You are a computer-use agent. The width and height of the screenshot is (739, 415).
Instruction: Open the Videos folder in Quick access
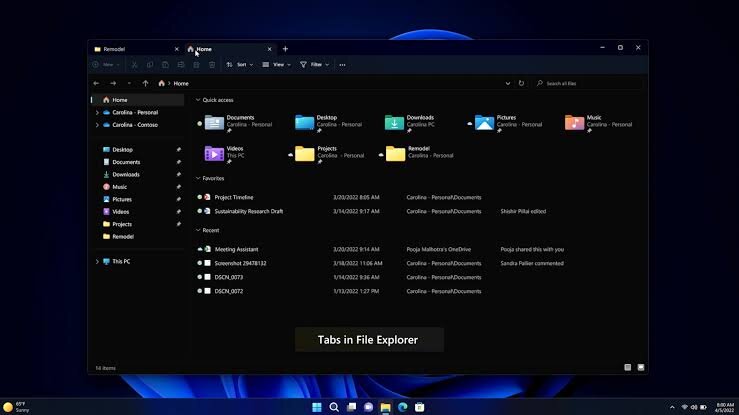[214, 154]
